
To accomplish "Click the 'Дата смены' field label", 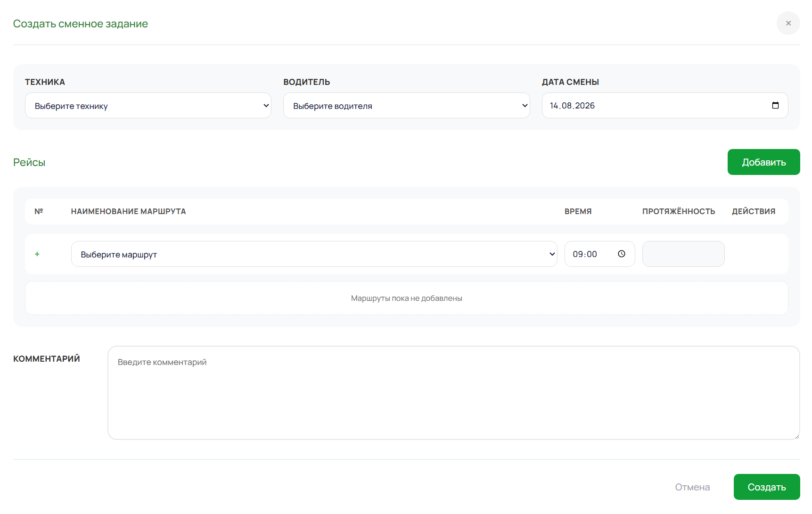I will 570,82.
